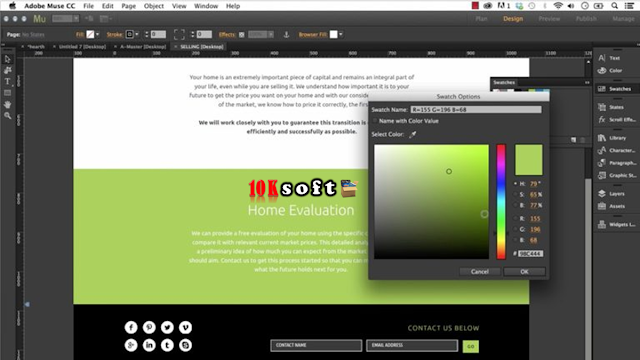Image resolution: width=640 pixels, height=360 pixels.
Task: Open the Fill dropdown arrow
Action: 97,35
